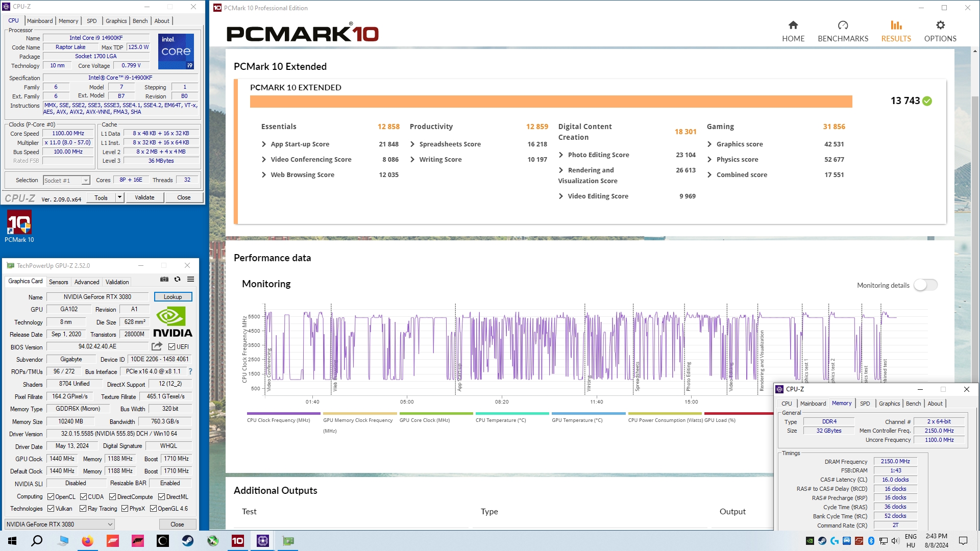Open the volume speaker tray icon
The image size is (980, 551).
[895, 541]
